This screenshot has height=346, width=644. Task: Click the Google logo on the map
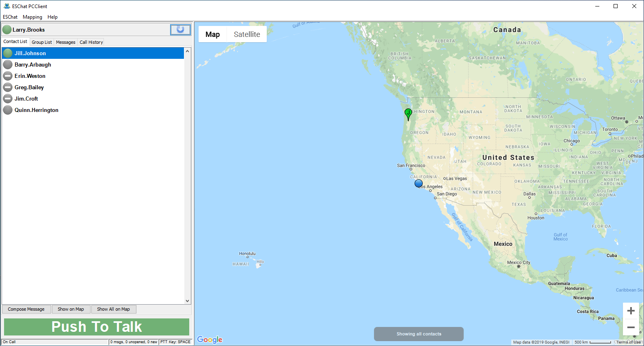click(210, 340)
